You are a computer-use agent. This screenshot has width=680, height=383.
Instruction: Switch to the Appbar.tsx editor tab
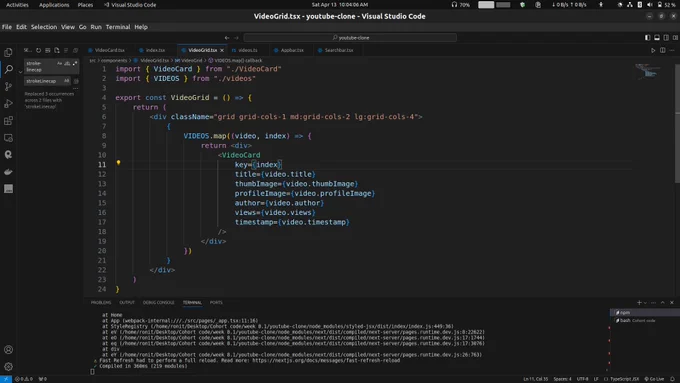click(292, 50)
